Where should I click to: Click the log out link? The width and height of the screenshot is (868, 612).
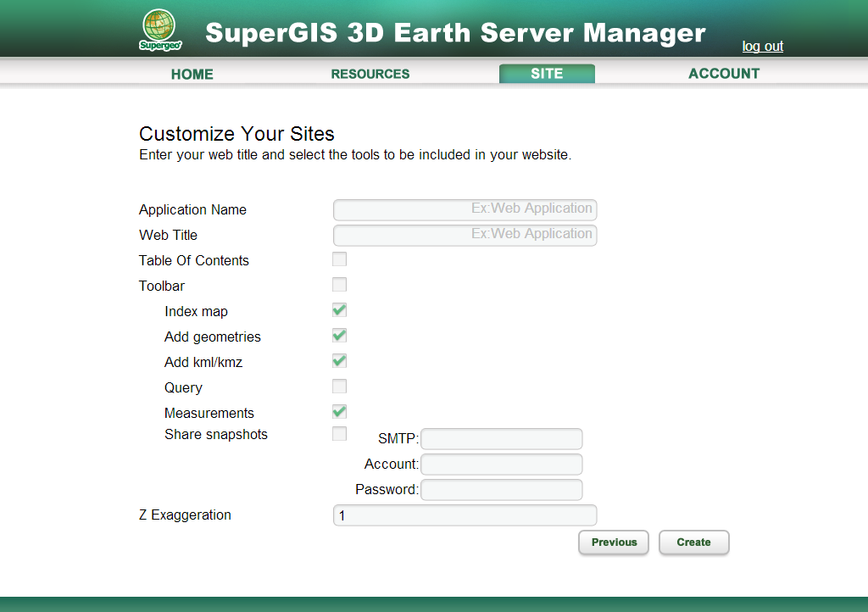[x=762, y=47]
